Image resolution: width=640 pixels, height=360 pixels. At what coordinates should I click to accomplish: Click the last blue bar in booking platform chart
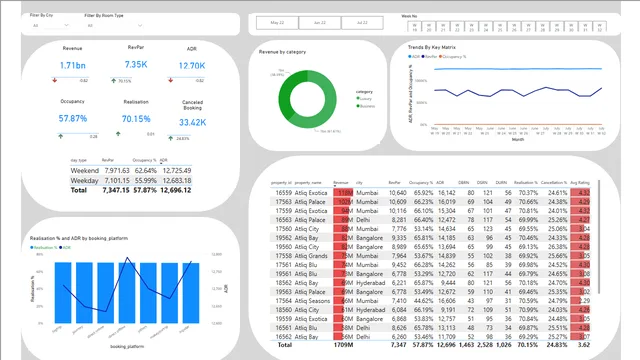pos(191,293)
